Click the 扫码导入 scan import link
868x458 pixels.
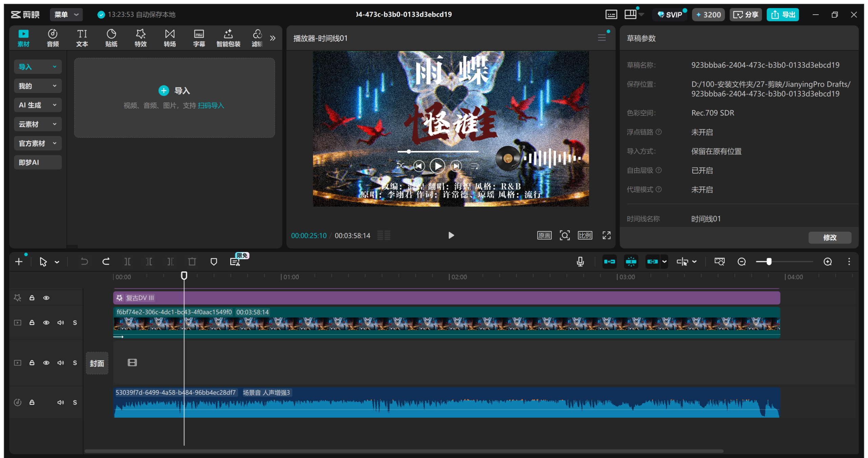point(211,106)
